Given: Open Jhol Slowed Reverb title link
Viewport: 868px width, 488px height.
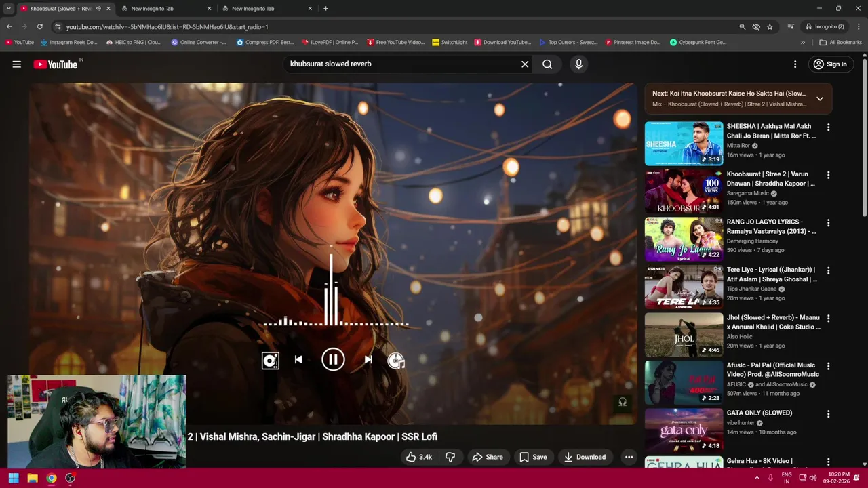Looking at the screenshot, I should point(773,322).
